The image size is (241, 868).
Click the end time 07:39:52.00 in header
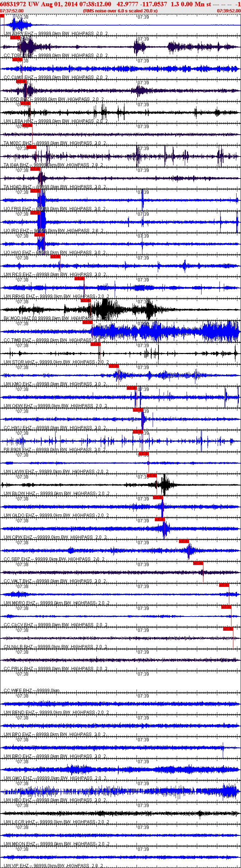[229, 11]
